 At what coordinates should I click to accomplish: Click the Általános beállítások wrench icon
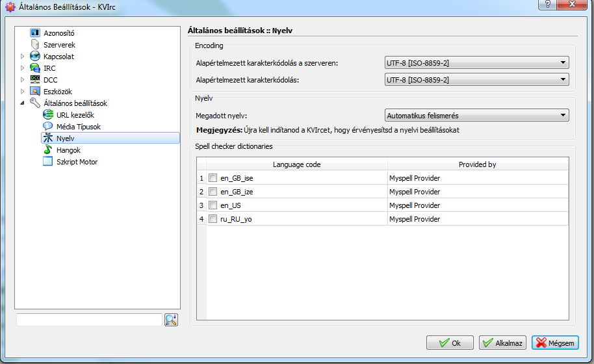coord(35,103)
